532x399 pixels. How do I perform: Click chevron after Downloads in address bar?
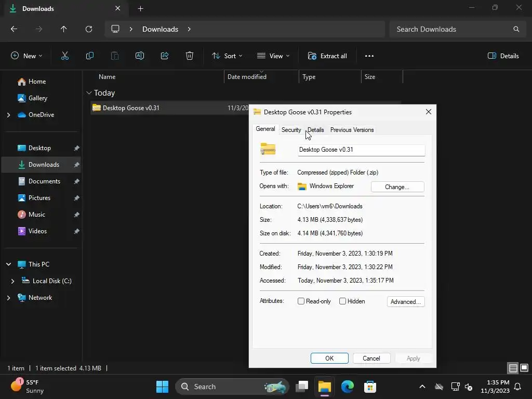[189, 29]
